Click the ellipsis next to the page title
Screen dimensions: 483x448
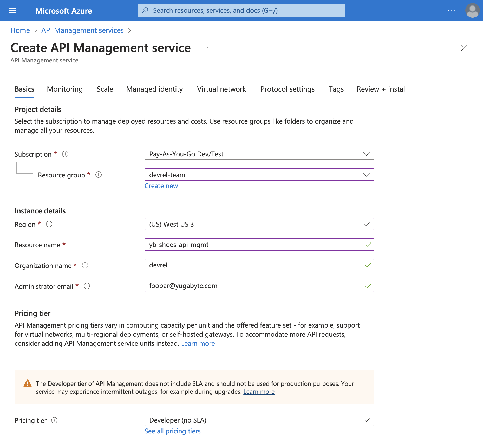pyautogui.click(x=207, y=48)
